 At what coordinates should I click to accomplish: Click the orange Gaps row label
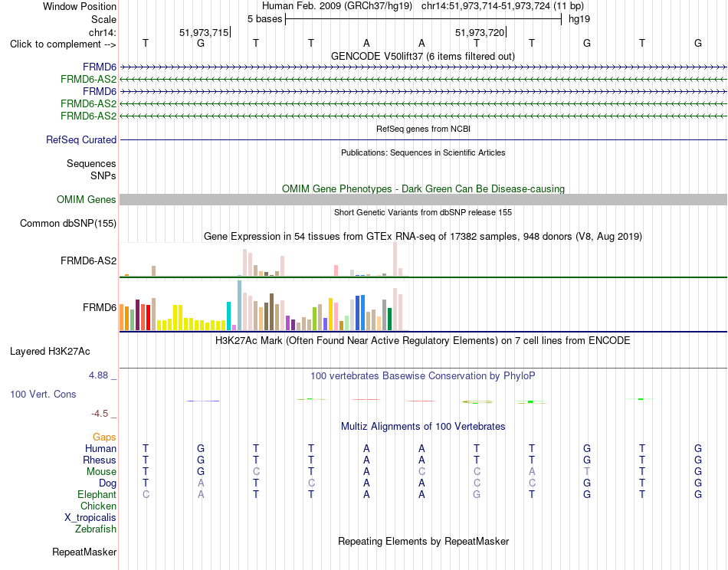[x=104, y=437]
